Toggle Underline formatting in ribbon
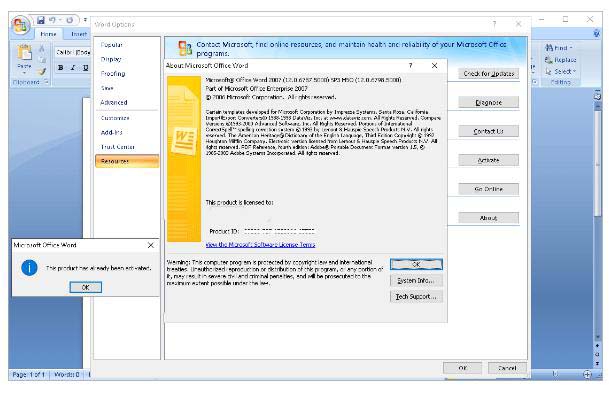612x405 pixels. tap(85, 68)
